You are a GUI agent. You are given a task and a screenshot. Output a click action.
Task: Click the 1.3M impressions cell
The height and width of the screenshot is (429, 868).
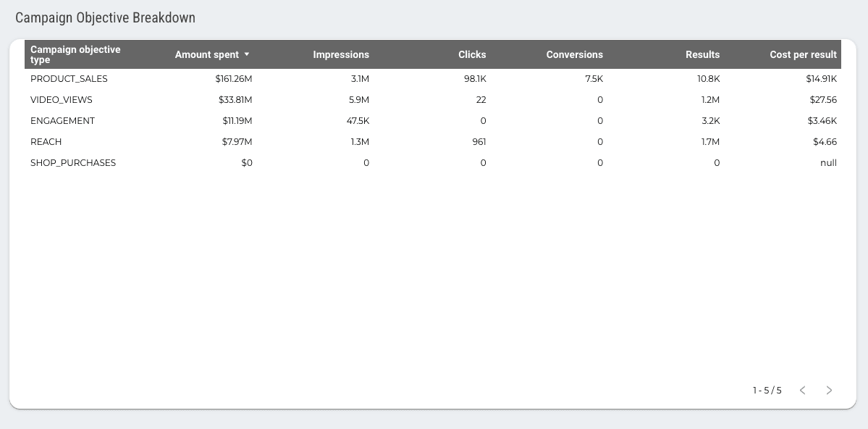(360, 142)
